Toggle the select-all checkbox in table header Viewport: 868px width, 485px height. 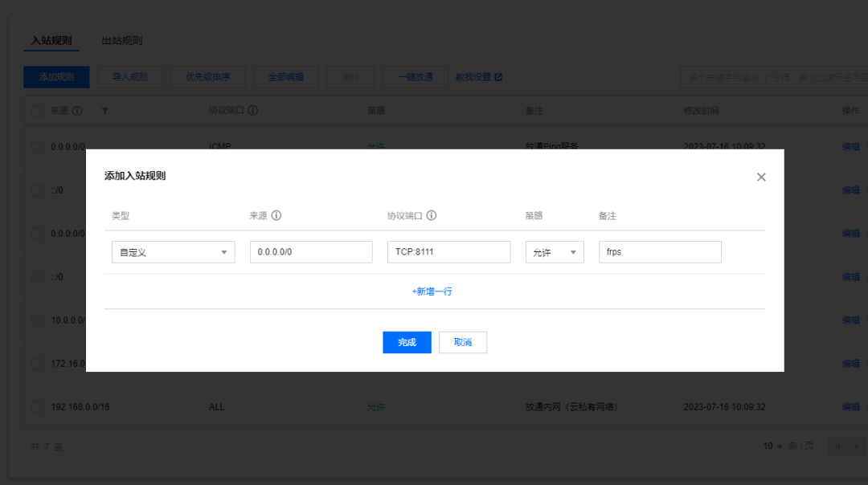(38, 110)
